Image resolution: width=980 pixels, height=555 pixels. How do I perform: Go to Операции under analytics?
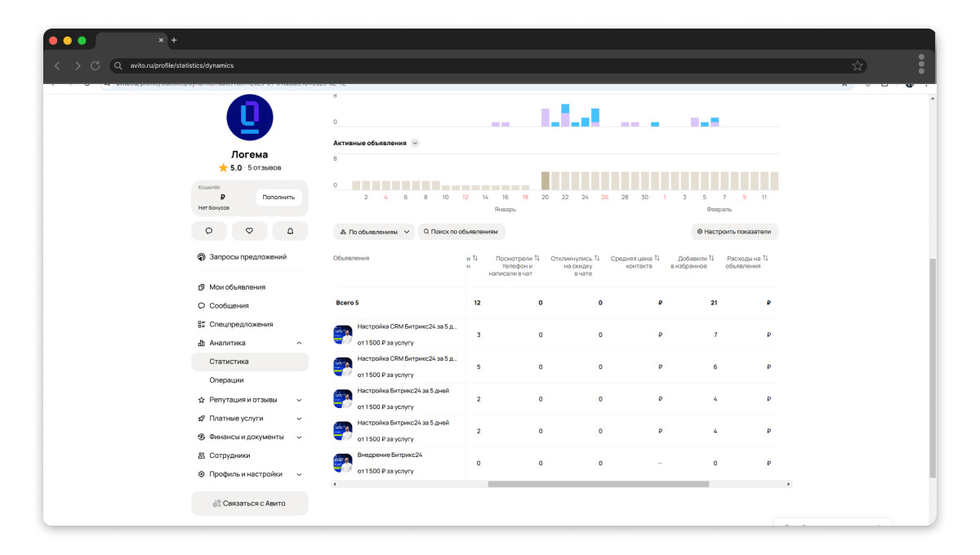(x=226, y=380)
